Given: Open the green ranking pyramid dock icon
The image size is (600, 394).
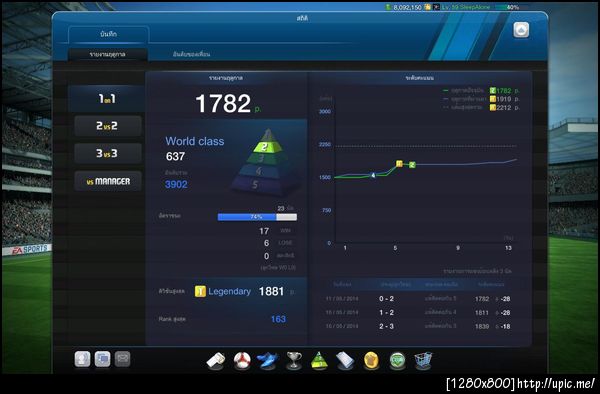Looking at the screenshot, I should point(319,361).
